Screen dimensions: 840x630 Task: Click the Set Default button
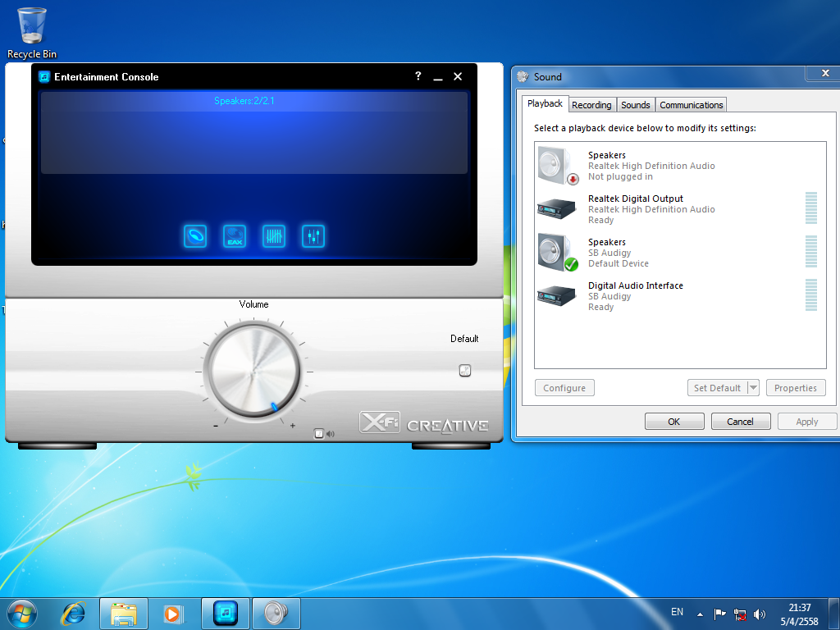click(717, 388)
